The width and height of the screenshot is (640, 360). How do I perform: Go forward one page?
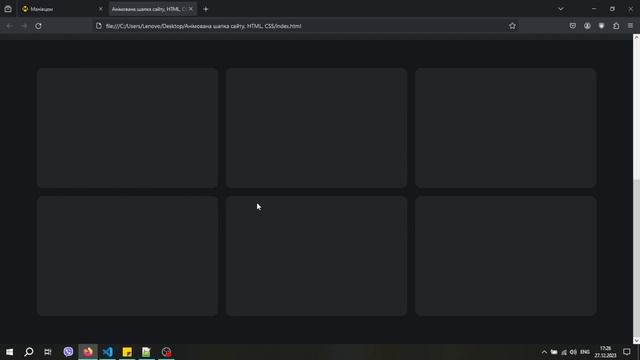pyautogui.click(x=24, y=26)
